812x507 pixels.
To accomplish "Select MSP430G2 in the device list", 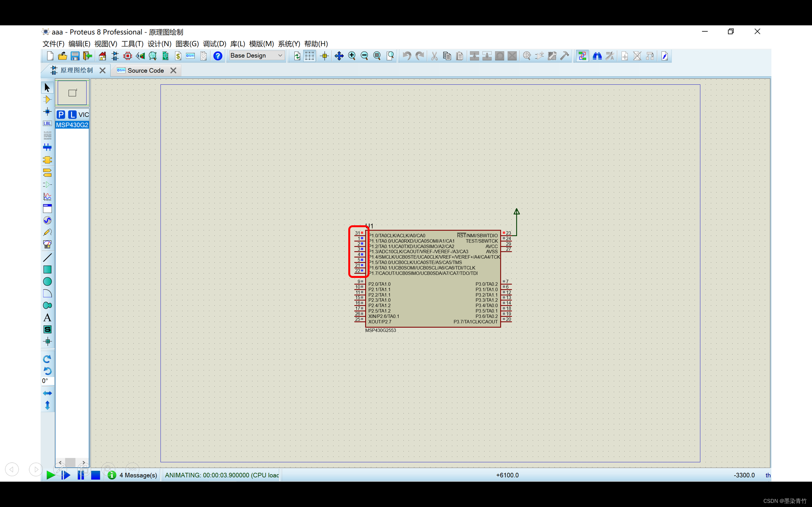I will pos(72,125).
